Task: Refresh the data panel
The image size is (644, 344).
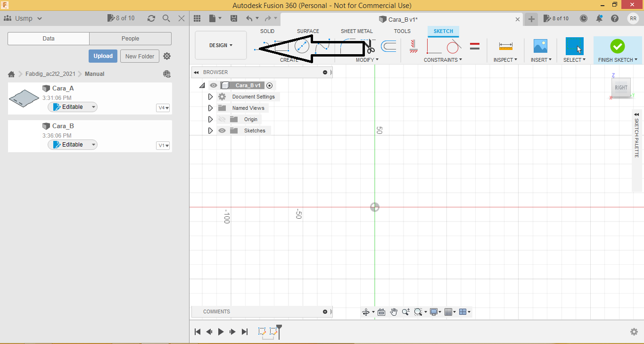Action: point(151,18)
